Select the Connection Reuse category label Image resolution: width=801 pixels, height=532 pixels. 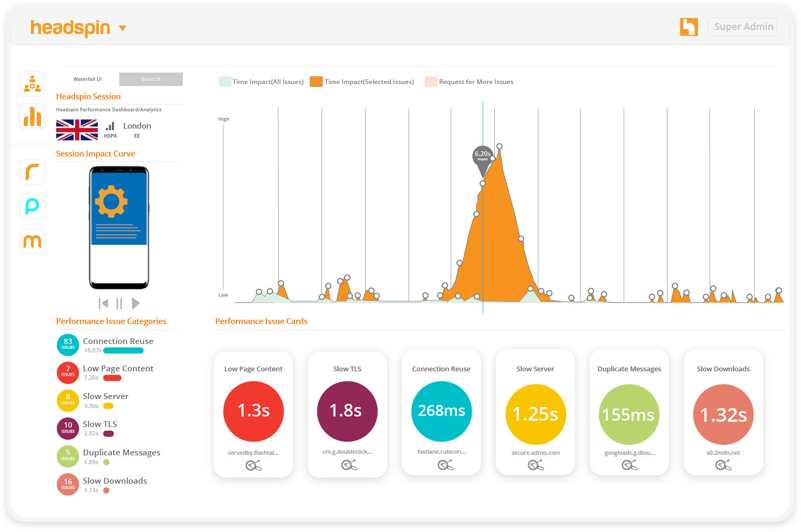[118, 341]
